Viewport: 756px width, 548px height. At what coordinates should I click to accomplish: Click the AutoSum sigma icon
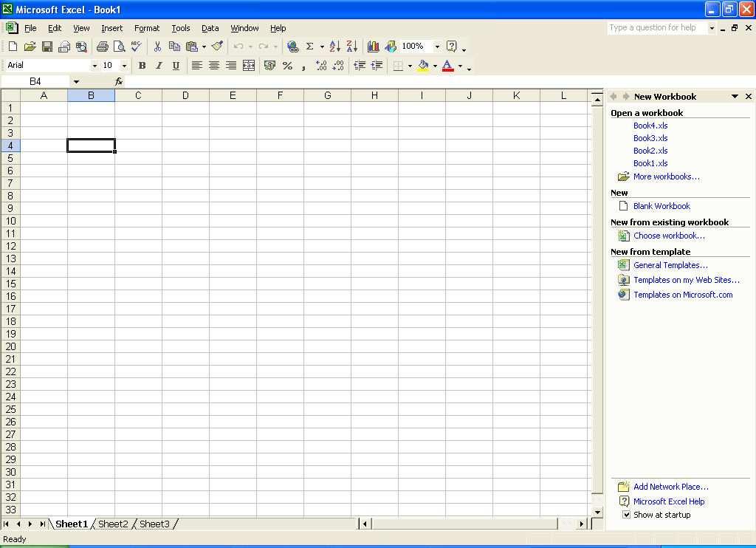coord(310,47)
